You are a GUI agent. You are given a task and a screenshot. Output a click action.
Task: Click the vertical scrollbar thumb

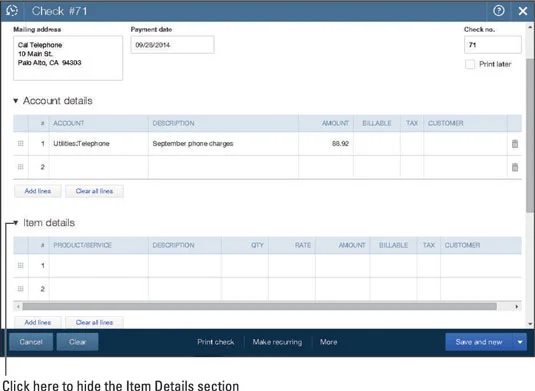tap(530, 135)
